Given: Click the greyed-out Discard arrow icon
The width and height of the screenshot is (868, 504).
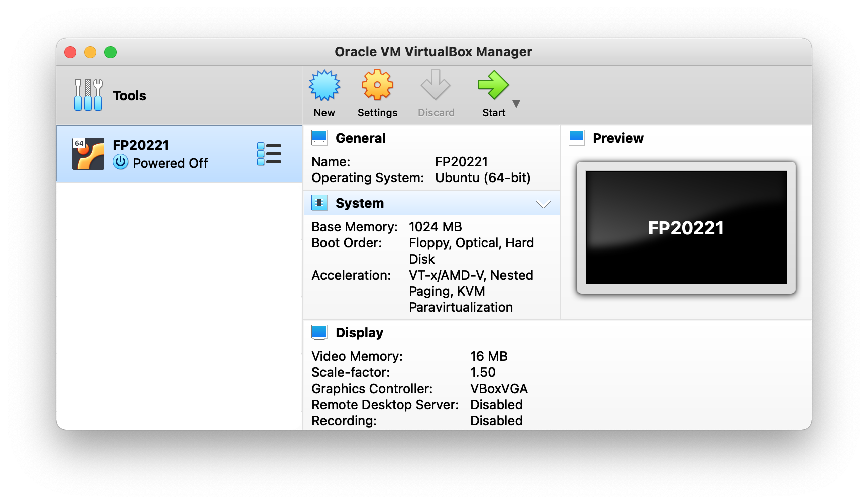Looking at the screenshot, I should point(436,86).
